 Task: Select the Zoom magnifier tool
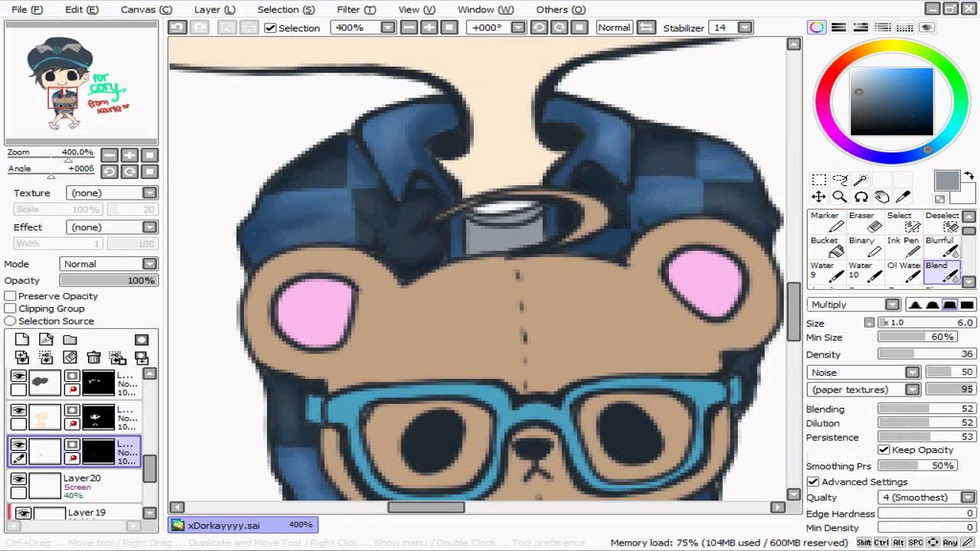pos(840,197)
